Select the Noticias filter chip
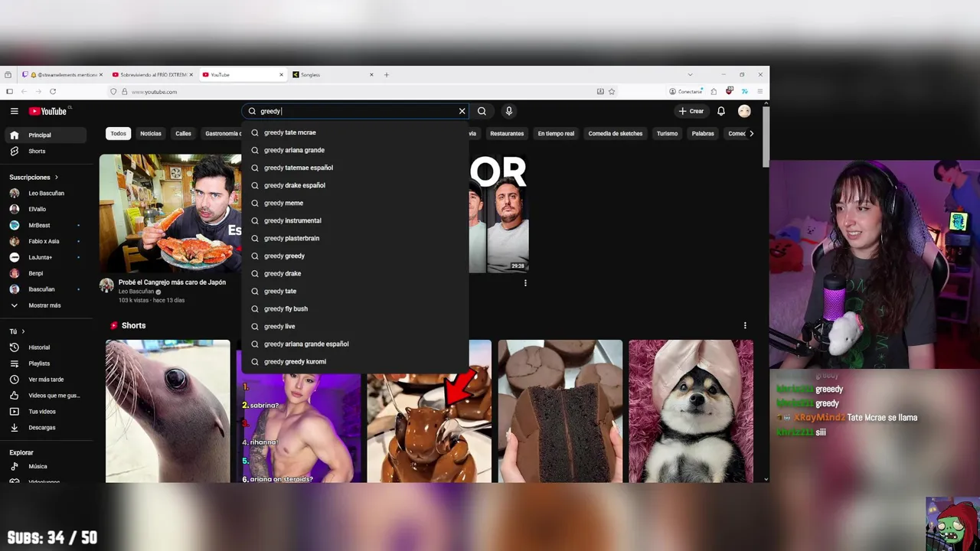This screenshot has width=980, height=551. [x=151, y=133]
